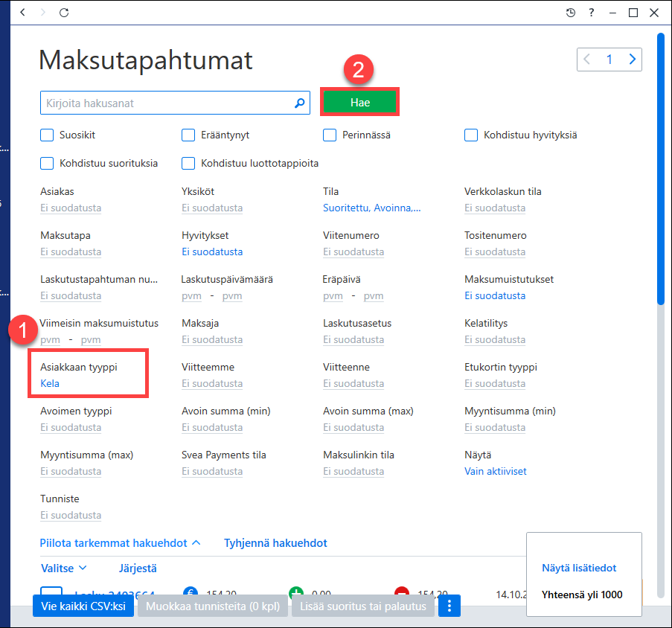Set the Myyntisumma (min) filter
672x628 pixels.
(x=495, y=427)
